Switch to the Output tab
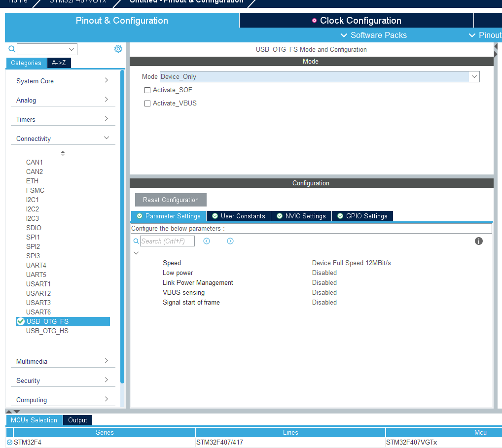This screenshot has width=502, height=448. (x=77, y=420)
